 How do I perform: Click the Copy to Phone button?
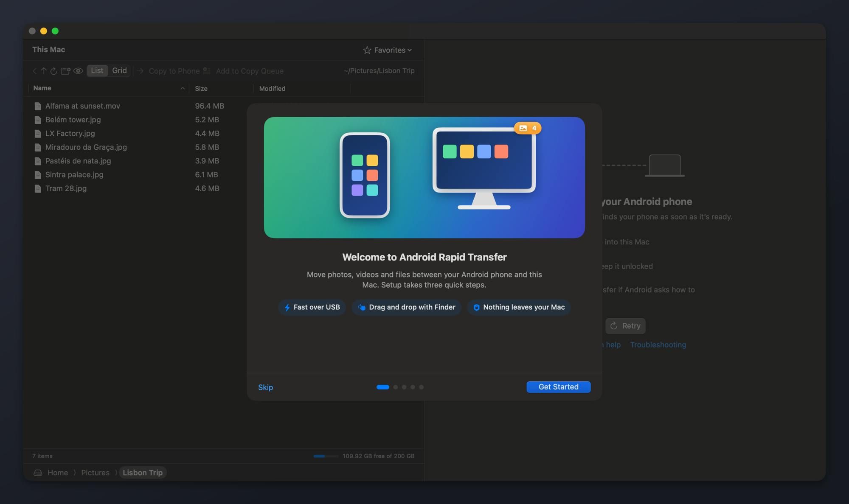168,71
